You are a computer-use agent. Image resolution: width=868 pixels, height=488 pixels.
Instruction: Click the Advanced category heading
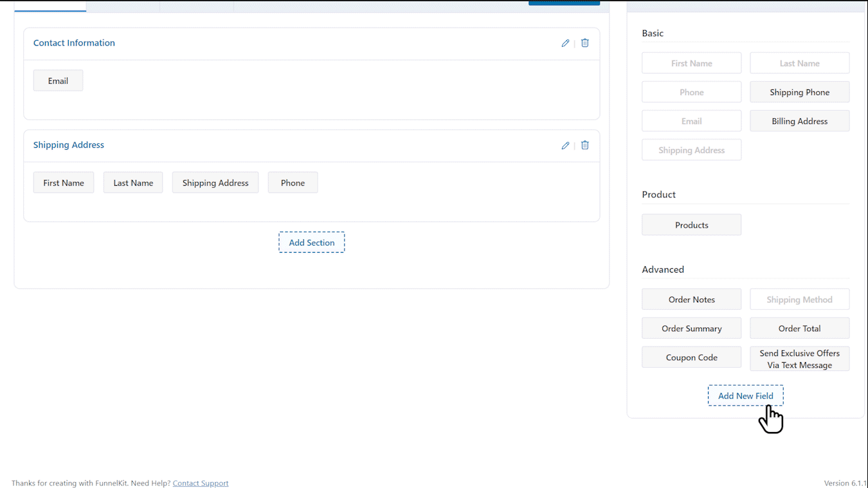tap(663, 269)
